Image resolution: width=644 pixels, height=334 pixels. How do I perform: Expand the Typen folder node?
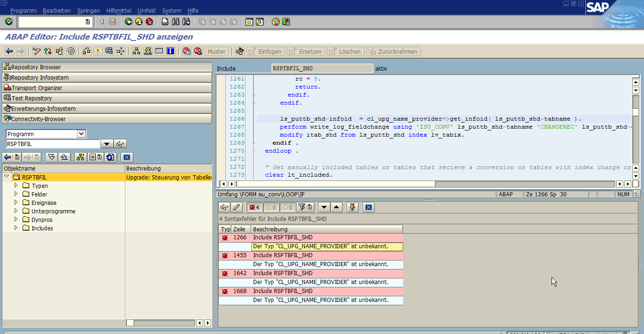click(16, 186)
